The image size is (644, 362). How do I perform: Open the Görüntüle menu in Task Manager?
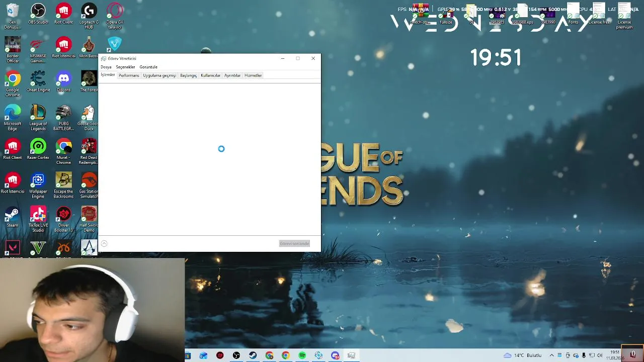click(x=148, y=67)
